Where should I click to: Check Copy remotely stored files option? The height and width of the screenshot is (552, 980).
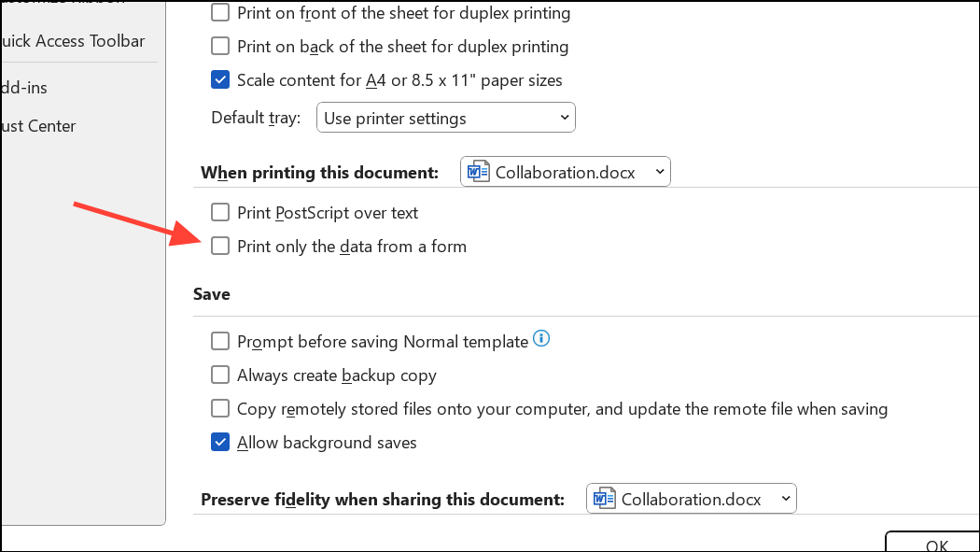(220, 408)
